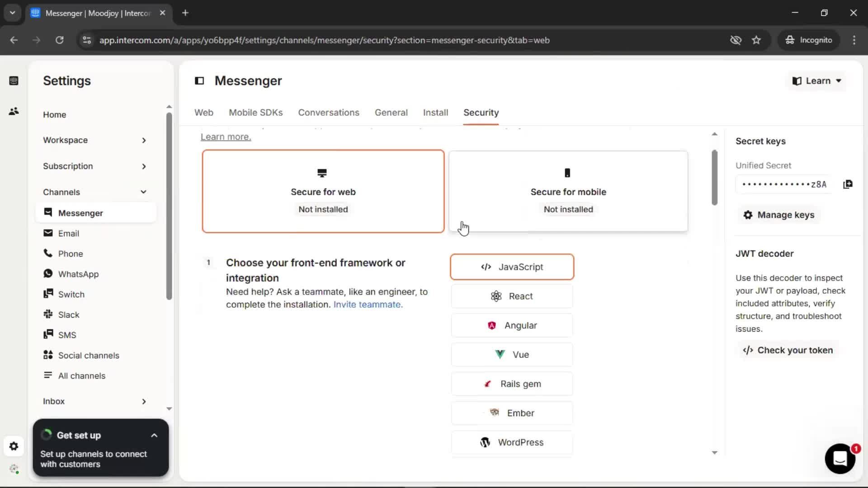This screenshot has height=488, width=868.
Task: Click the phone icon on Secure for mobile
Action: click(x=567, y=173)
